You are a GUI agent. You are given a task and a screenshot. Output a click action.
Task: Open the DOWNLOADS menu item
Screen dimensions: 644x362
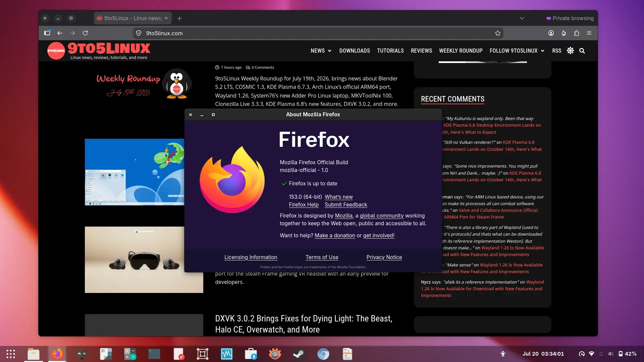(x=355, y=51)
